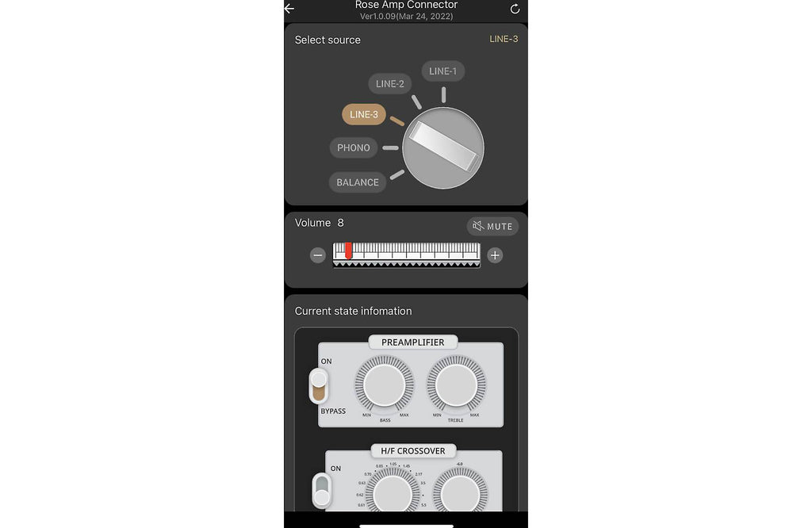Switch source to PHONO
The image size is (812, 528).
click(354, 147)
